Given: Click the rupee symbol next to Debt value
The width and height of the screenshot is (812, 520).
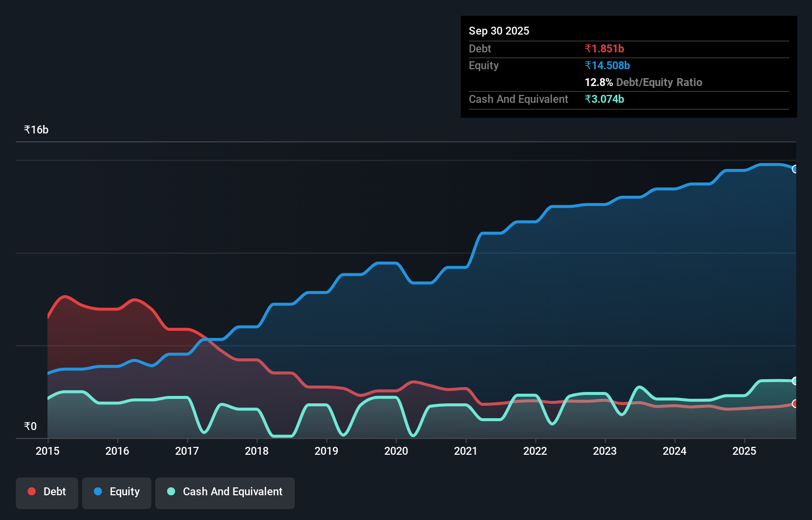Looking at the screenshot, I should (x=588, y=49).
